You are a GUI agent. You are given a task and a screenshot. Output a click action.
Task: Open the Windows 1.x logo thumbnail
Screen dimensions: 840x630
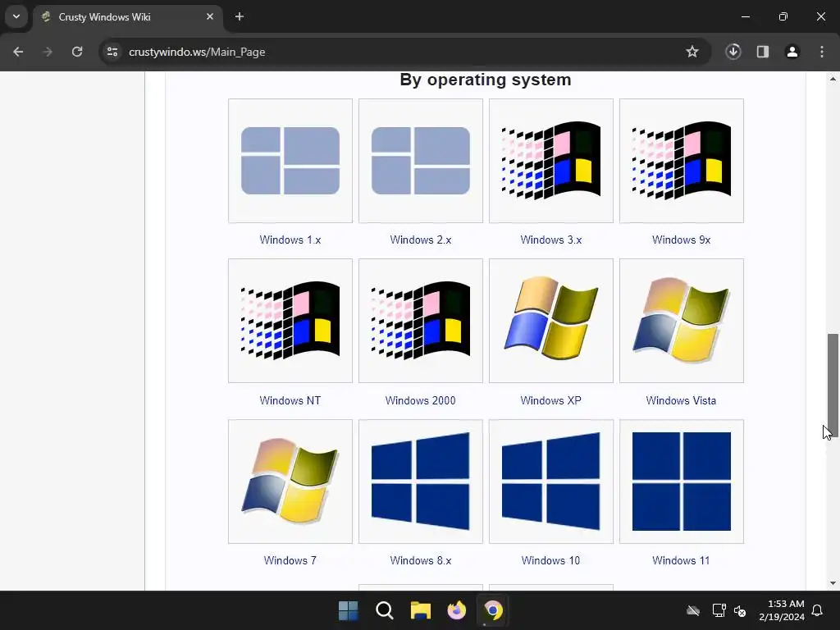coord(290,161)
